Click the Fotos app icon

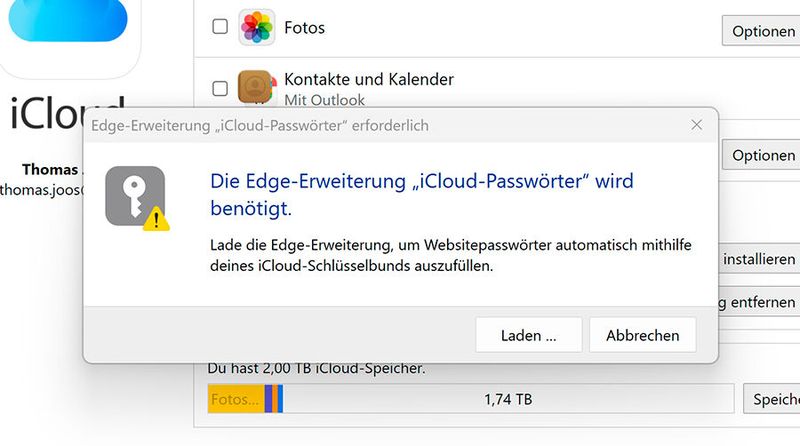click(x=256, y=27)
